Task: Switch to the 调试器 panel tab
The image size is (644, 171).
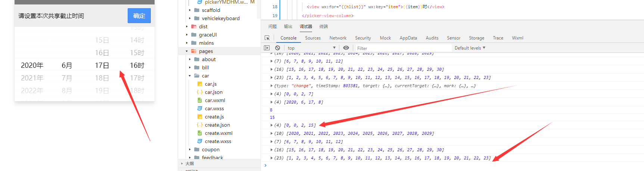Action: (x=306, y=26)
